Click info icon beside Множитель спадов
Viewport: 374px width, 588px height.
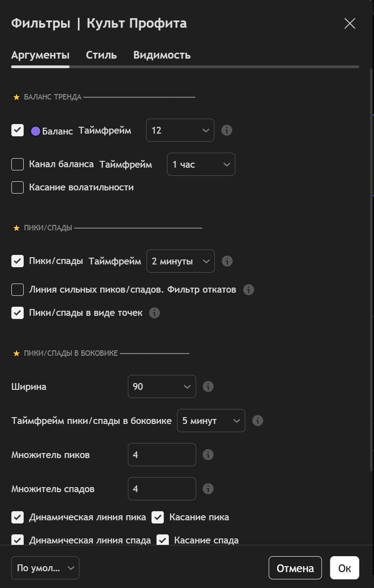pyautogui.click(x=208, y=489)
